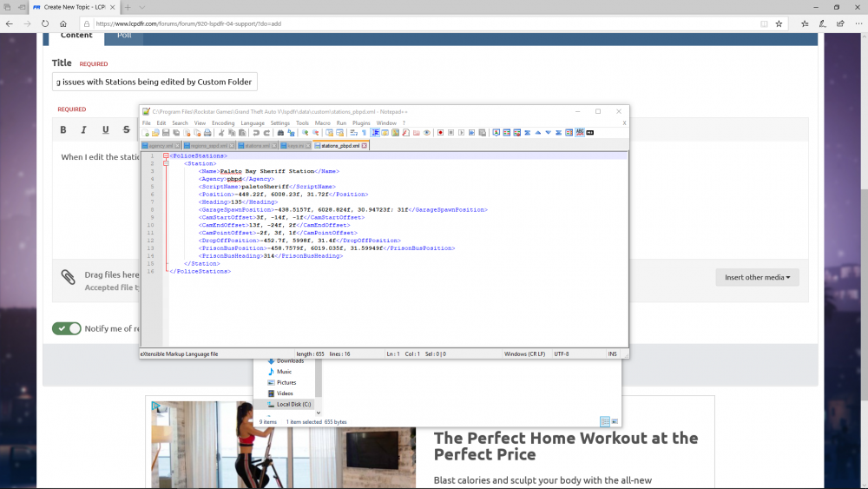This screenshot has width=868, height=489.
Task: Close the stations_pbpd.xml document tab
Action: 365,146
